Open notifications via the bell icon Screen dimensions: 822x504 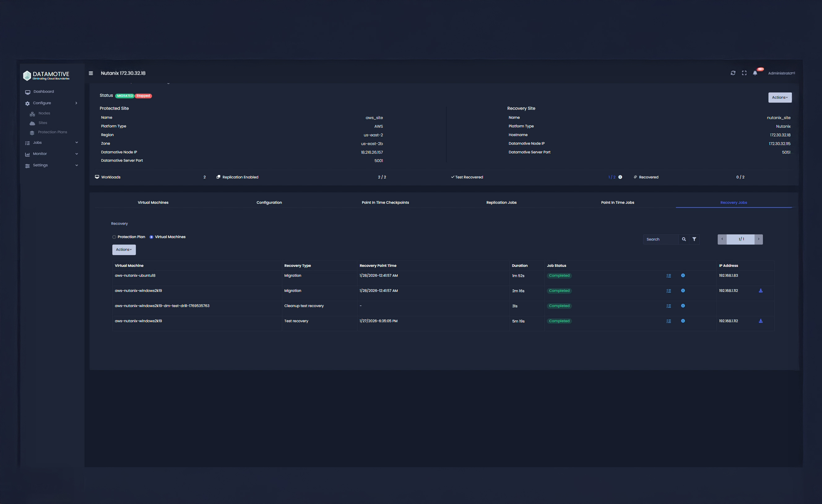click(x=755, y=73)
